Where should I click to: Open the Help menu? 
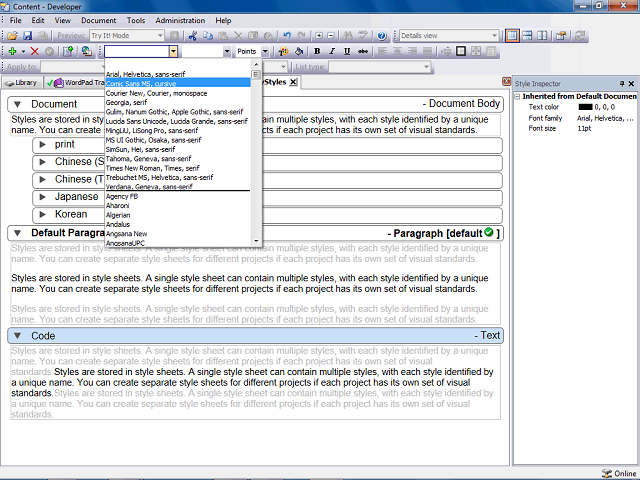(x=223, y=20)
